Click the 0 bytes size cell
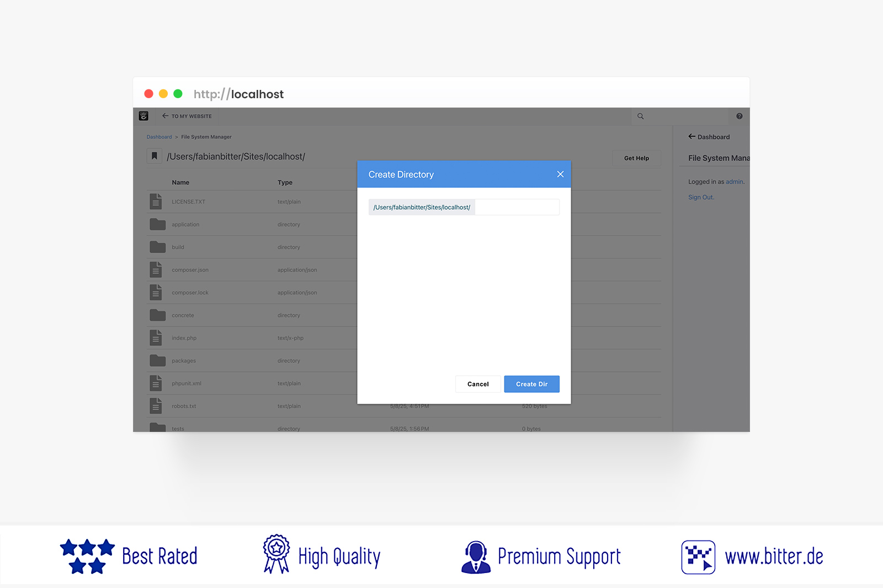Screen dimensions: 883x588 (531, 429)
